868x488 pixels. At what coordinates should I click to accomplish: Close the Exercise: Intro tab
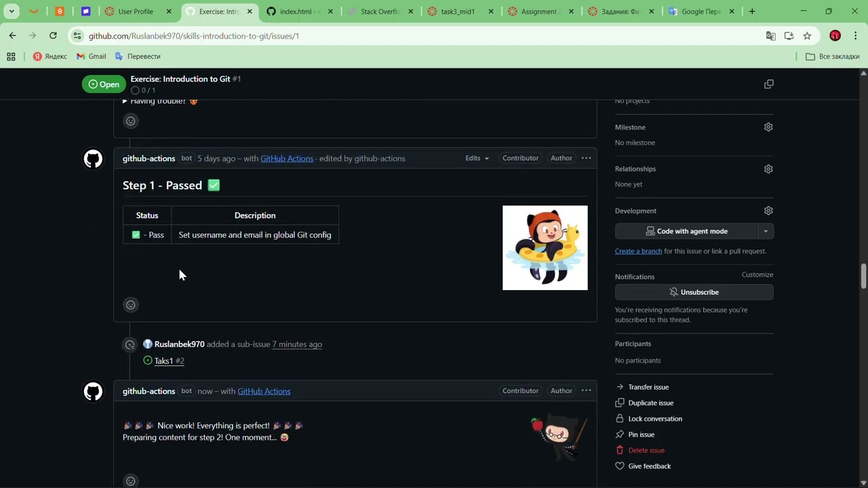(x=250, y=12)
